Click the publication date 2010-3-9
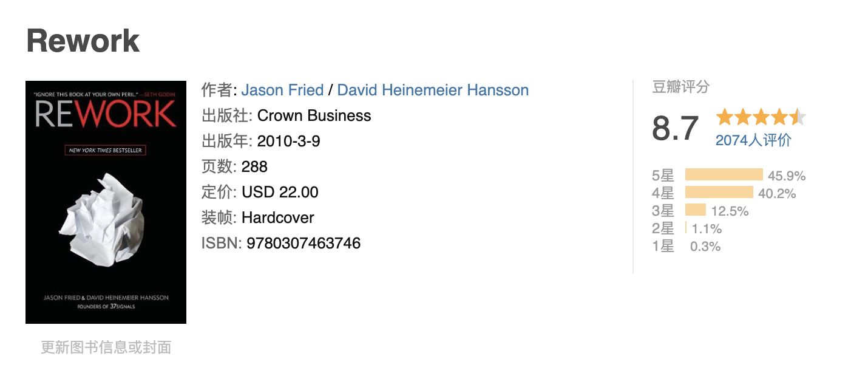This screenshot has width=868, height=373. click(288, 142)
